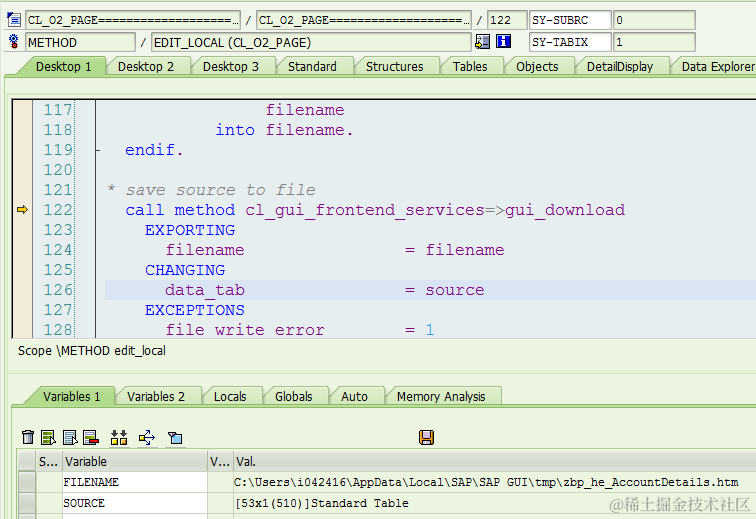756x519 pixels.
Task: Click the Variable column header
Action: click(135, 462)
